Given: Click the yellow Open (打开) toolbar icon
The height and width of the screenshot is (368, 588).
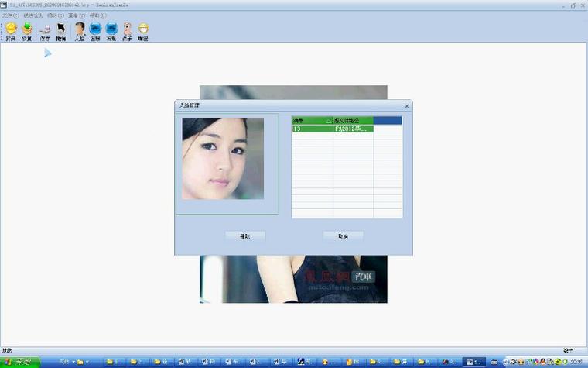Looking at the screenshot, I should (x=11, y=32).
